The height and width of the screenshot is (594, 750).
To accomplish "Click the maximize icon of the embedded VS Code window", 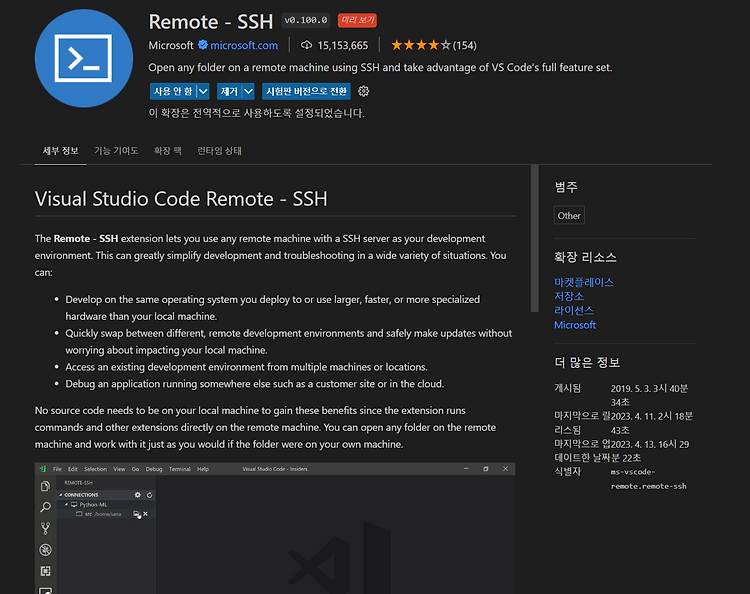I will coord(485,469).
